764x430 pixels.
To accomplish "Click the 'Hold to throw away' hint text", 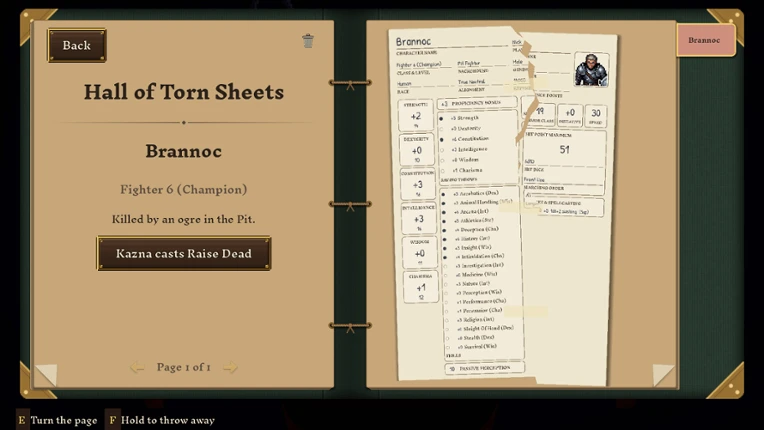I will [168, 420].
